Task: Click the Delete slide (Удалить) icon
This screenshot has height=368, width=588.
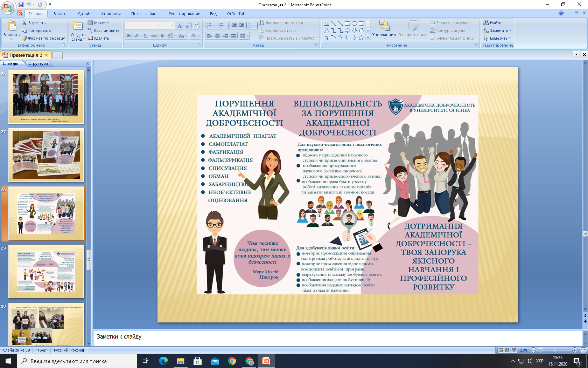Action: point(90,38)
